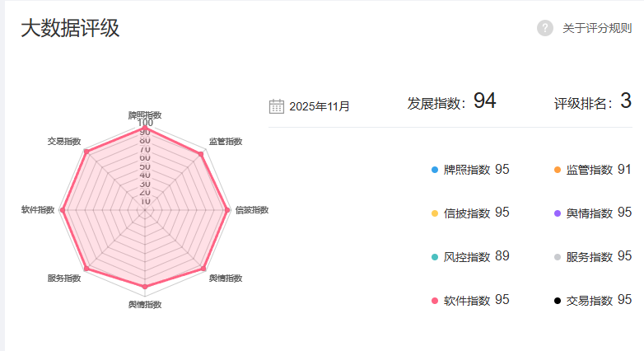Screen dimensions: 644x351
Task: Click 服务指数 axis label on radar chart
Action: pyautogui.click(x=64, y=278)
